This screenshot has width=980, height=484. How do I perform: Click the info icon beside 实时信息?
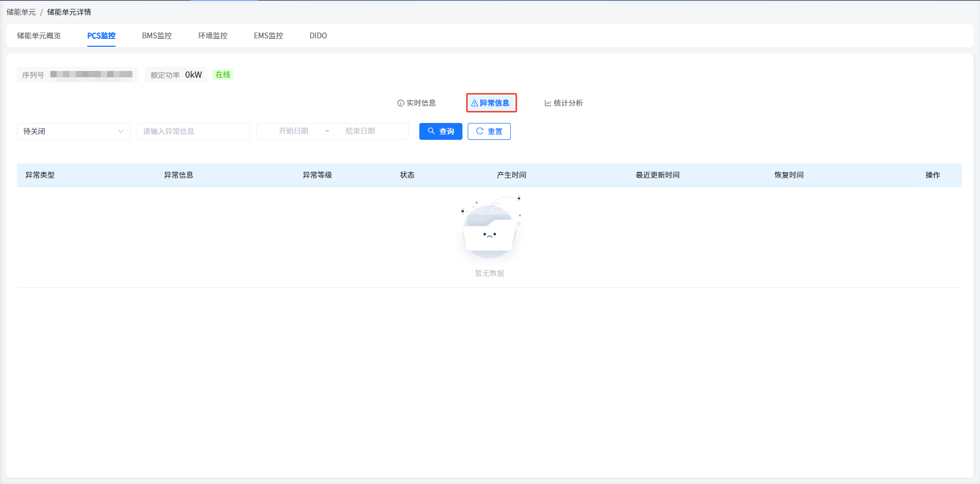400,103
